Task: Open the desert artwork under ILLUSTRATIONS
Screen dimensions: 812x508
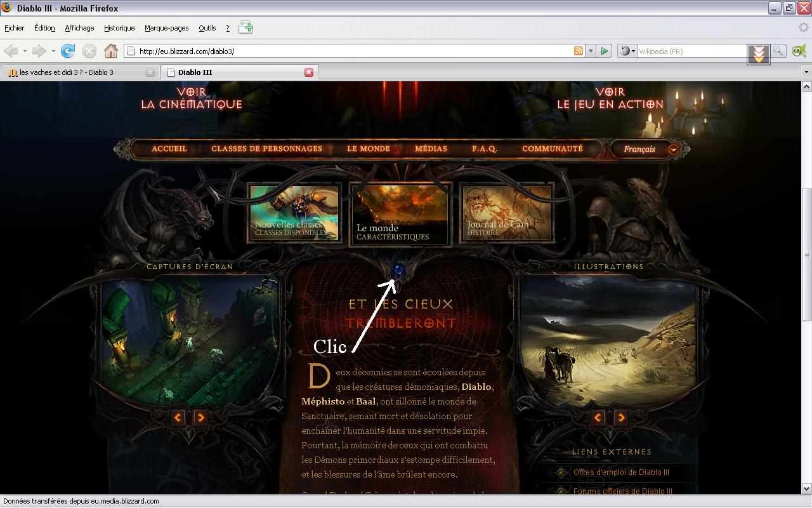Action: (x=608, y=340)
